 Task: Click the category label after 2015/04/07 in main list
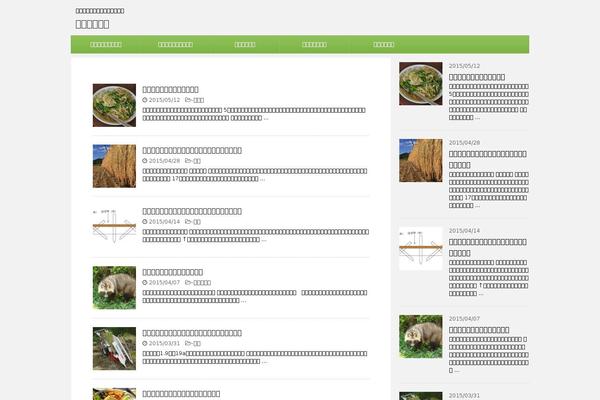click(x=202, y=282)
